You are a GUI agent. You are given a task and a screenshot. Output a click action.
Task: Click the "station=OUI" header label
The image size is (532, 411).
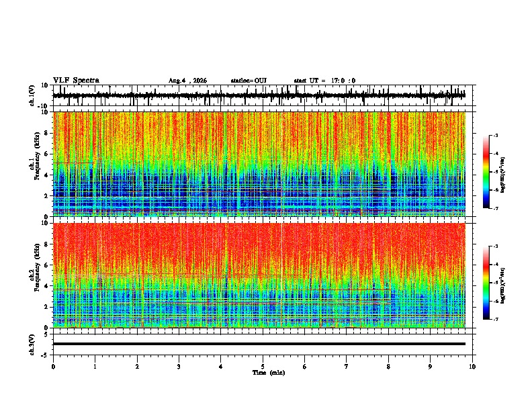(x=249, y=81)
